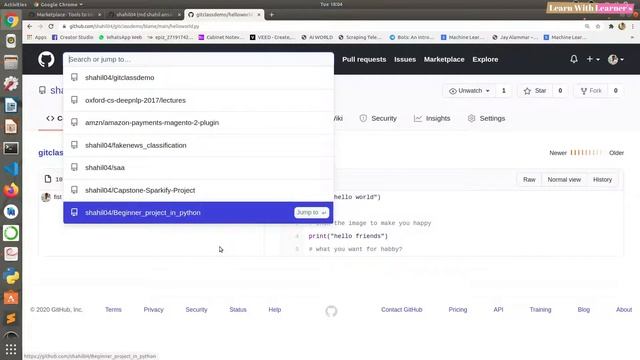Screen dimensions: 640x360
Task: Open the Security footer link
Action: pyautogui.click(x=196, y=309)
